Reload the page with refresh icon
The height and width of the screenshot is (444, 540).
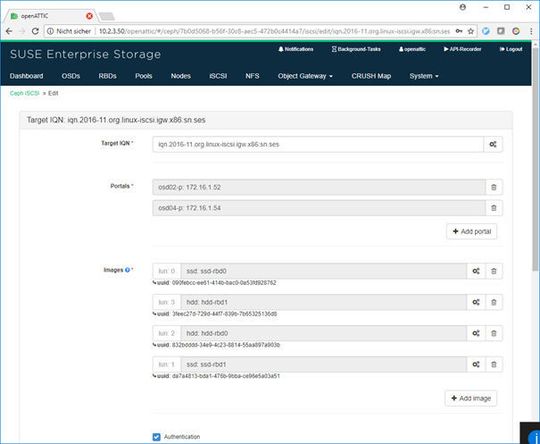[x=35, y=31]
